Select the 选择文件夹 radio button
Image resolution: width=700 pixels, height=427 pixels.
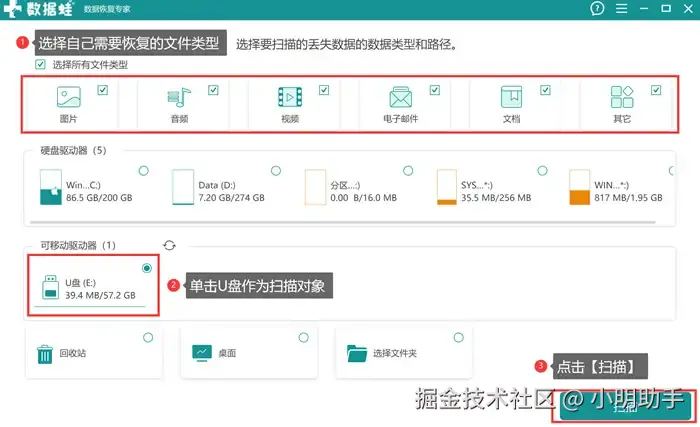(458, 337)
